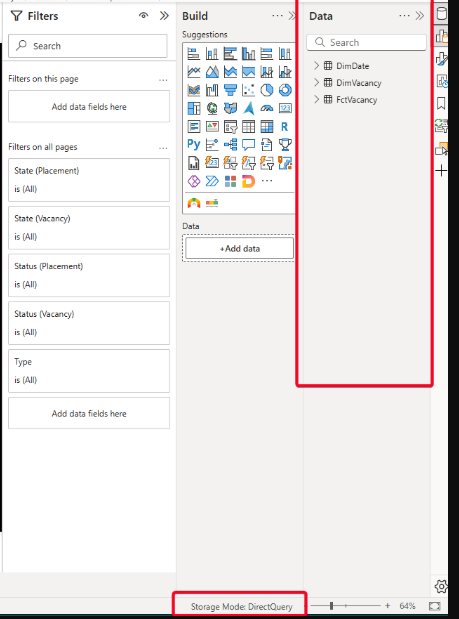459x619 pixels.
Task: Select the KPI visual with triangles
Action: (212, 127)
